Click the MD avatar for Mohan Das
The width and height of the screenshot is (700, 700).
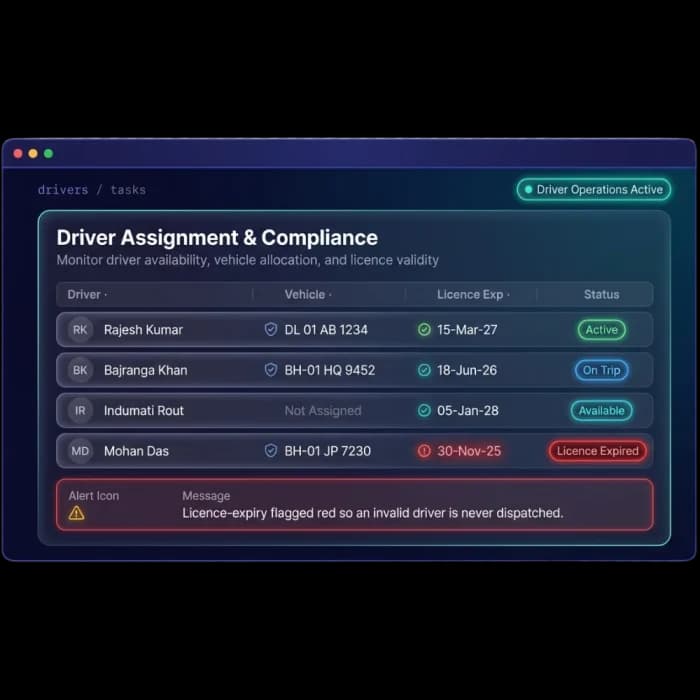[80, 451]
